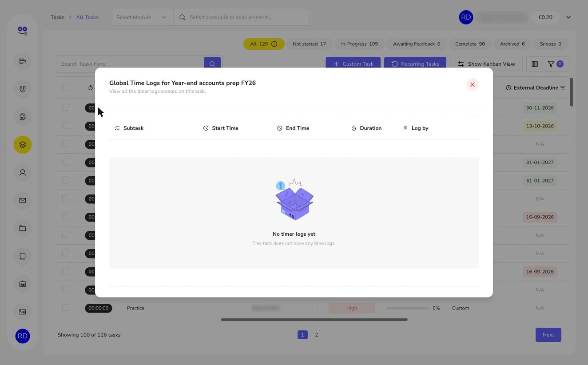Select the Complete tab

(470, 44)
